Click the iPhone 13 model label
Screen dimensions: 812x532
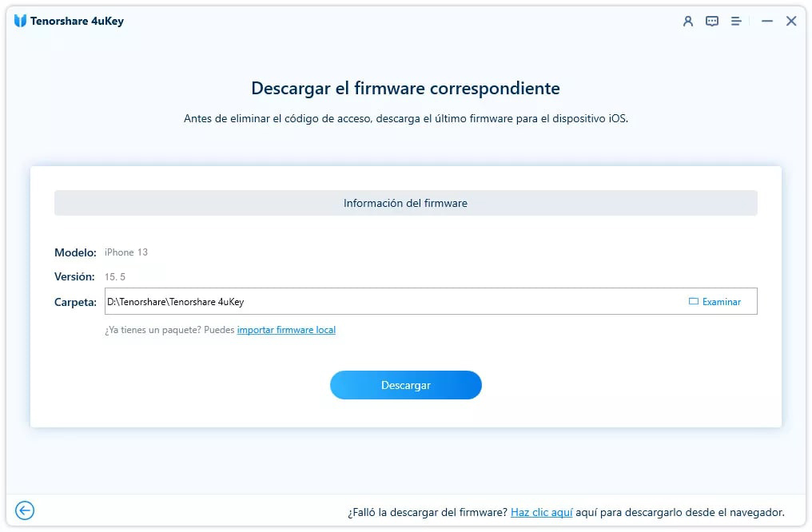126,252
